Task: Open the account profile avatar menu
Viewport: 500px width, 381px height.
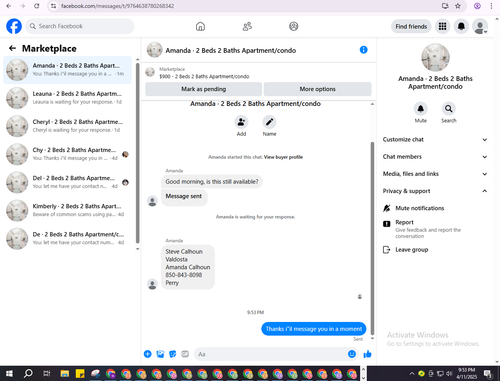Action: [x=480, y=26]
